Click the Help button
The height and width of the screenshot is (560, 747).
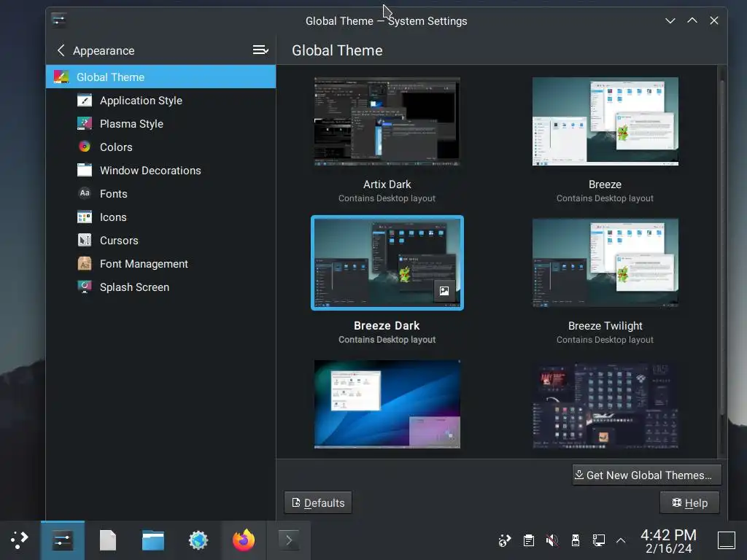tap(689, 502)
